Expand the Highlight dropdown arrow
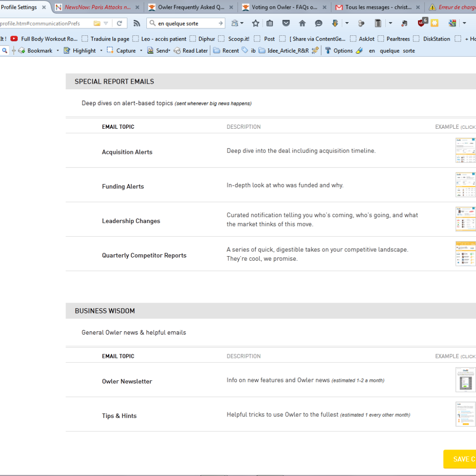The height and width of the screenshot is (476, 476). coord(101,51)
